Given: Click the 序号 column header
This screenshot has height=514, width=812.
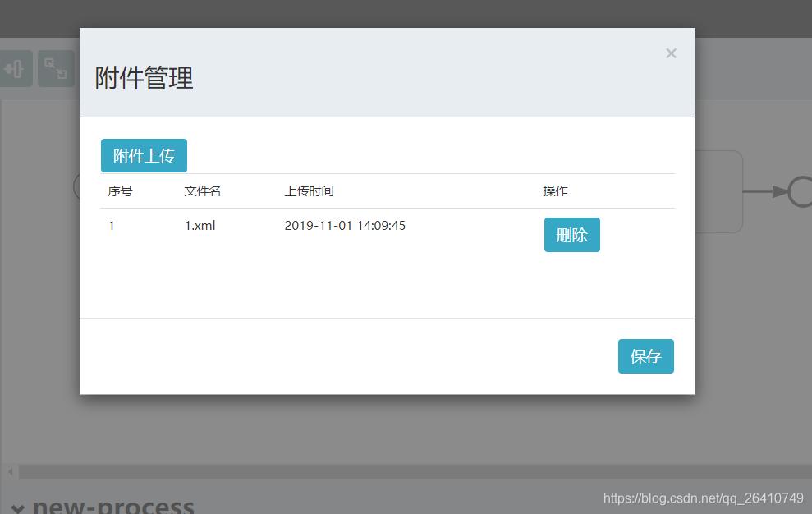Looking at the screenshot, I should pyautogui.click(x=120, y=191).
